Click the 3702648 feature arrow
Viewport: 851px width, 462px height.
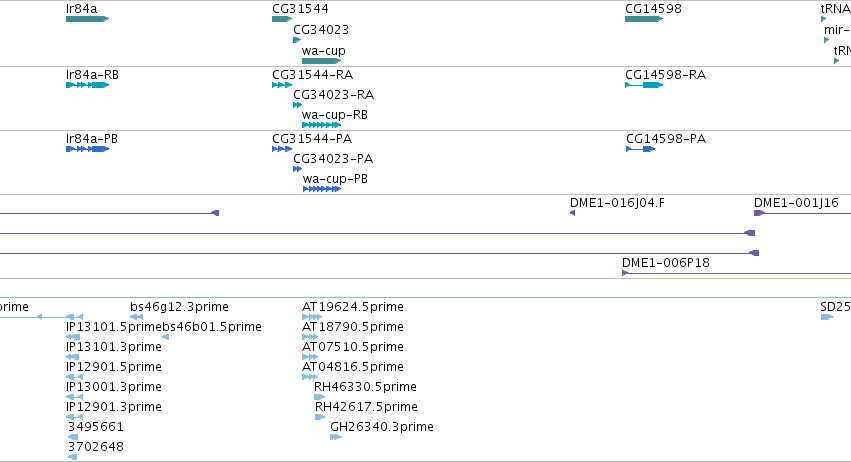73,457
